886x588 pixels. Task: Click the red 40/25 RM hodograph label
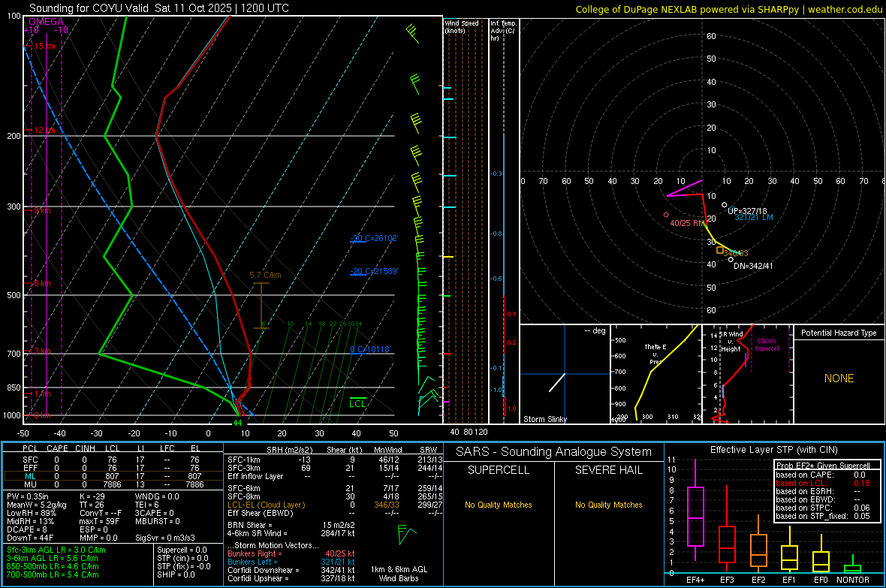pos(686,223)
